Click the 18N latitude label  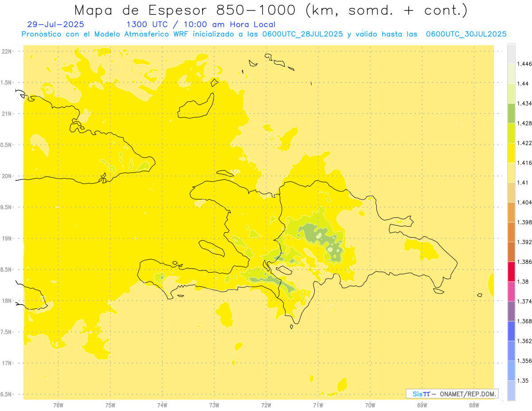(x=7, y=301)
